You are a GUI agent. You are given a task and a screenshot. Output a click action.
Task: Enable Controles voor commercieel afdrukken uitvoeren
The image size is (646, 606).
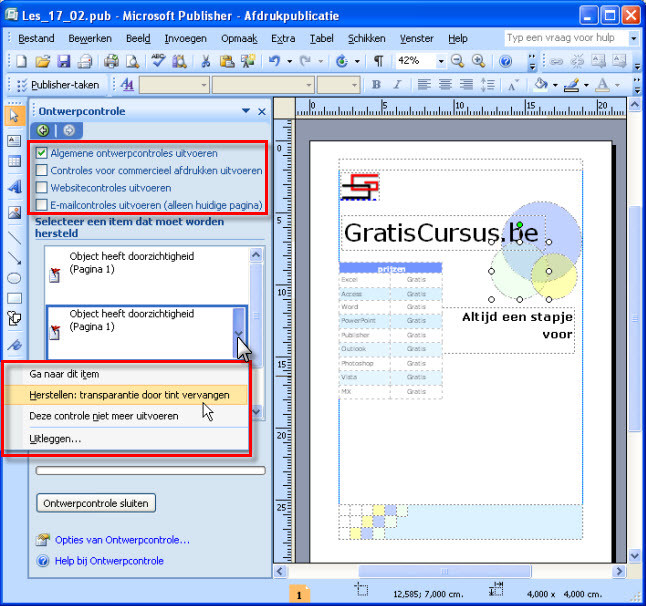[41, 170]
